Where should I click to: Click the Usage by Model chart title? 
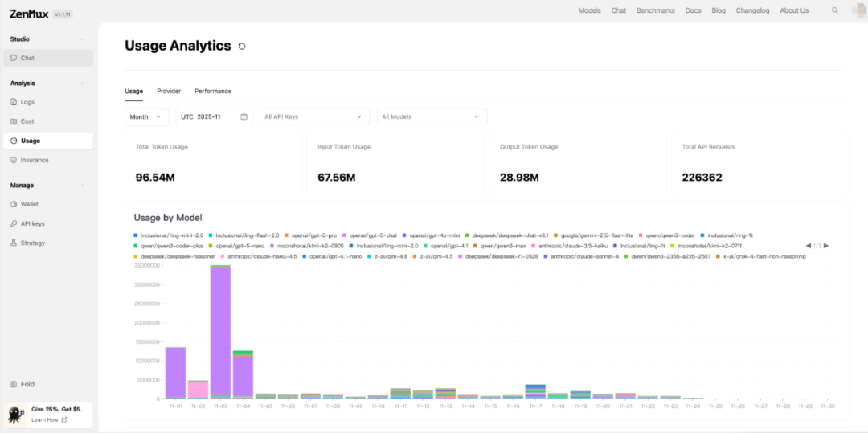tap(168, 218)
